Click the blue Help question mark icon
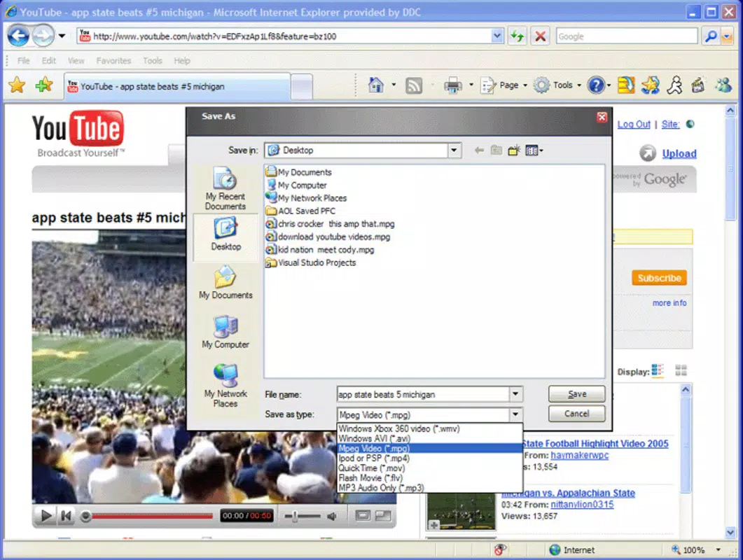Screen dimensions: 743x560 click(596, 85)
